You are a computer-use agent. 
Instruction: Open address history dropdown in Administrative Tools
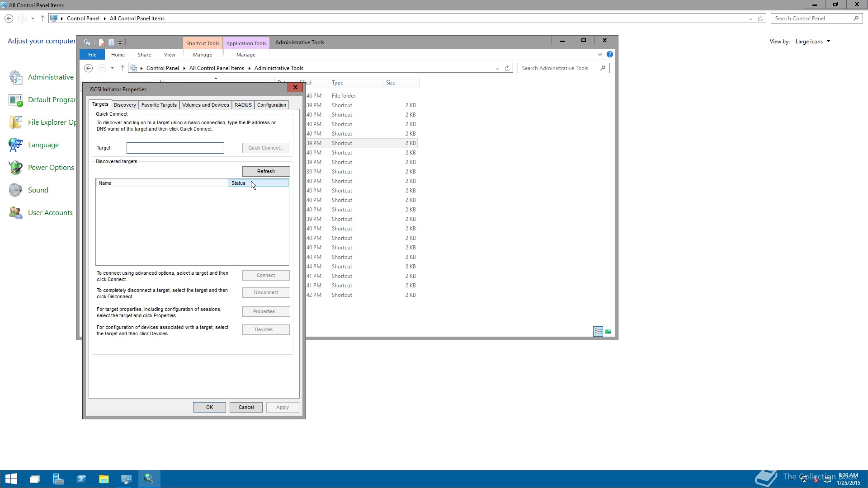[497, 69]
